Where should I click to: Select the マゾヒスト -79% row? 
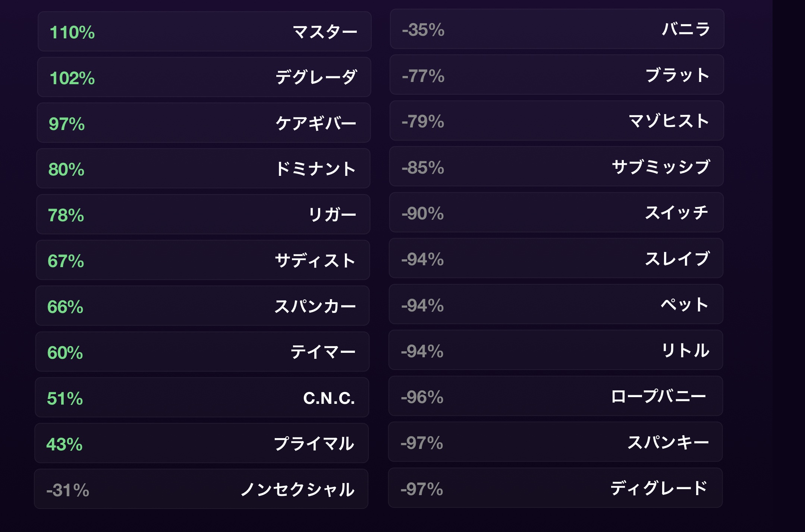tap(557, 121)
